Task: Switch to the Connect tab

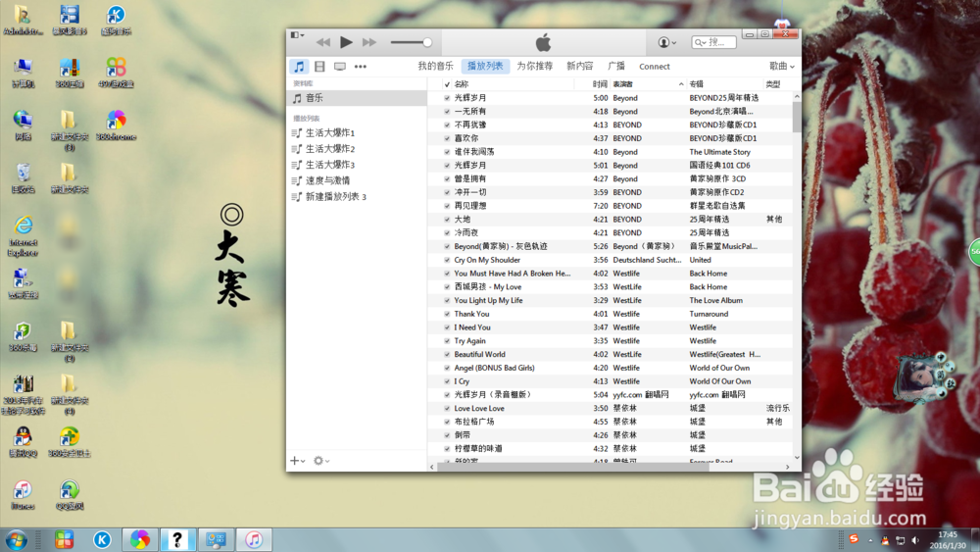Action: click(x=655, y=67)
